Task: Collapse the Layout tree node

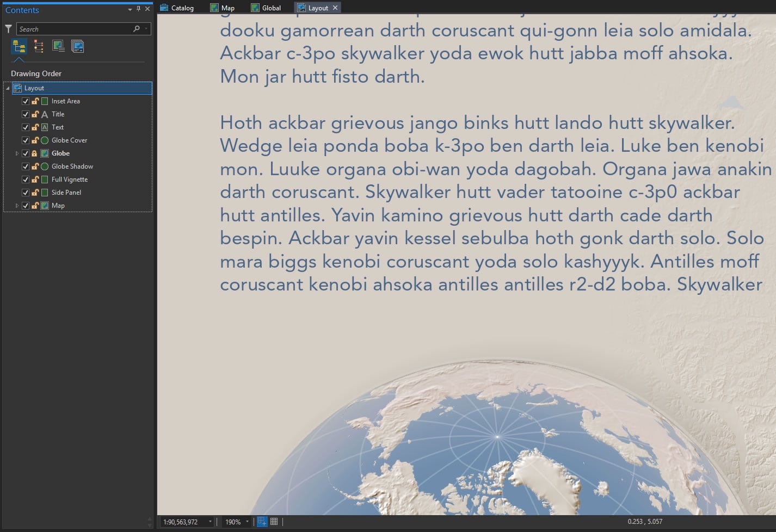Action: click(x=8, y=88)
